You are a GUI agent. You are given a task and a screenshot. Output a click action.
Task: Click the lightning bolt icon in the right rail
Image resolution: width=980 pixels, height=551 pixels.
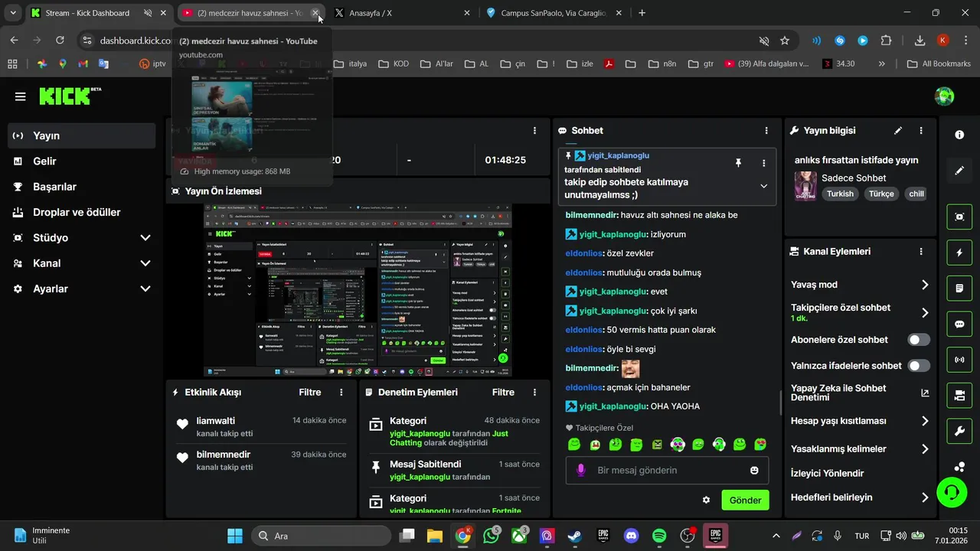pos(959,253)
